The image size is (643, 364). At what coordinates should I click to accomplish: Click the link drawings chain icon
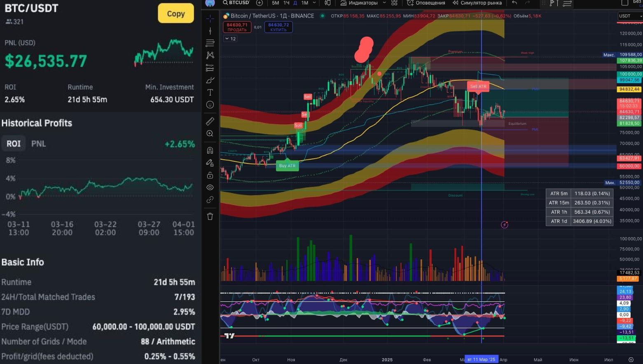[210, 200]
